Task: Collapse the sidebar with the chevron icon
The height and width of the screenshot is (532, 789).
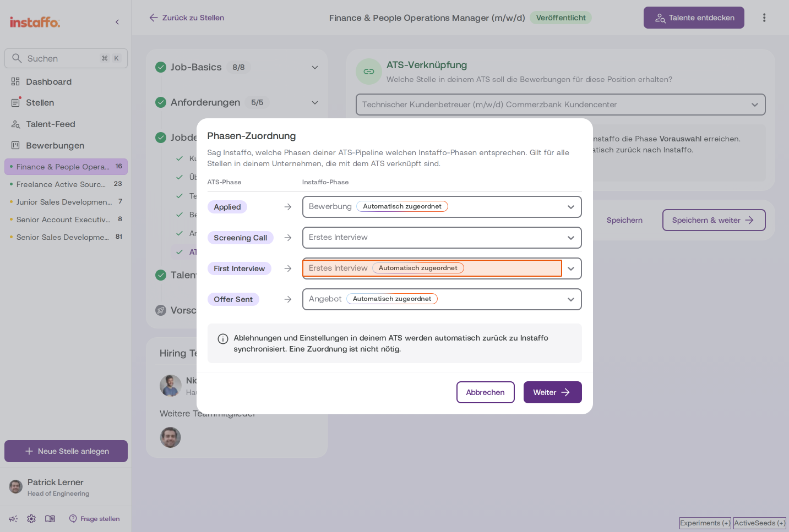Action: point(117,22)
